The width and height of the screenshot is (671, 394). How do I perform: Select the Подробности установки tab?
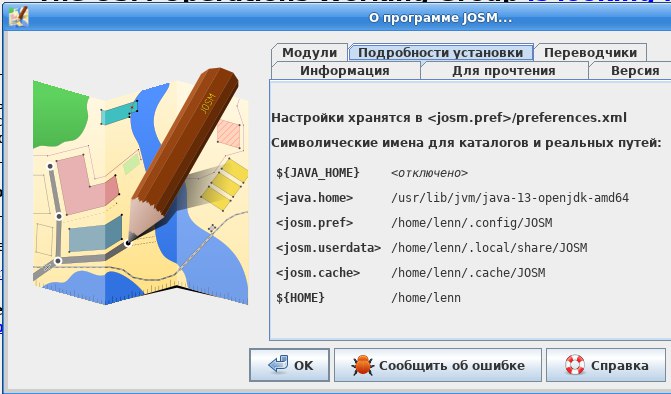[x=441, y=53]
